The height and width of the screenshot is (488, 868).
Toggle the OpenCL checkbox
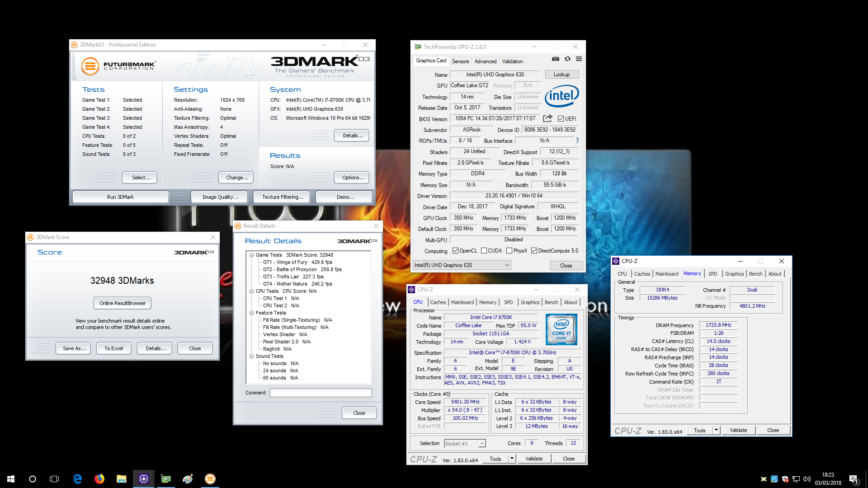pos(455,251)
